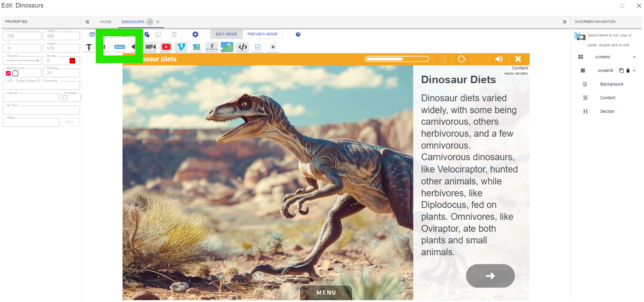Collapse the screen6 tree node

(634, 71)
